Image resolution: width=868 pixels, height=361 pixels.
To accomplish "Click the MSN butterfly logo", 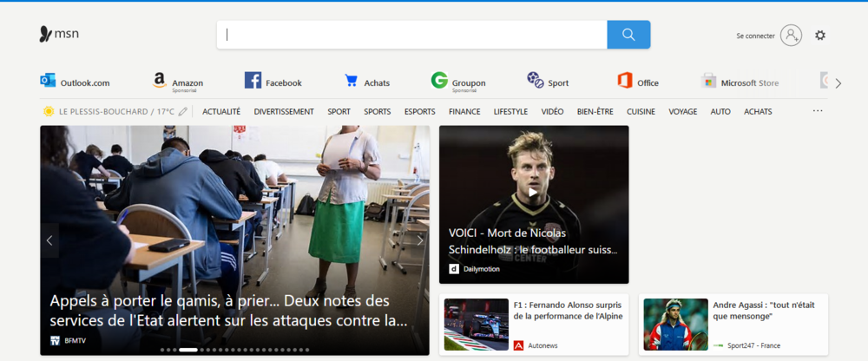I will point(47,34).
